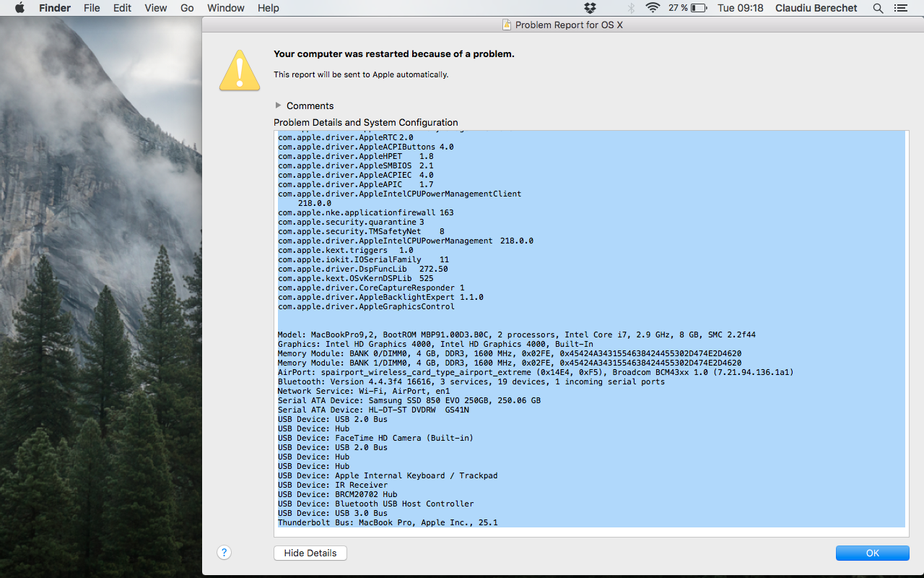Click the document icon in the title bar
Screen dimensions: 924x578
click(507, 25)
